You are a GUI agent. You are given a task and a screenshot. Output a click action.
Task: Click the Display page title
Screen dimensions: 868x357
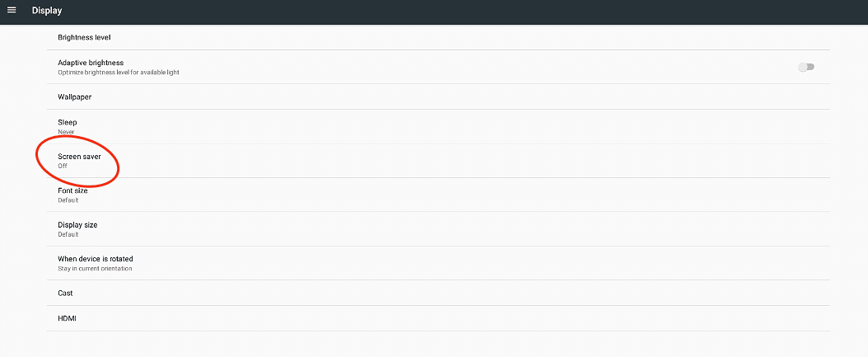coord(47,11)
